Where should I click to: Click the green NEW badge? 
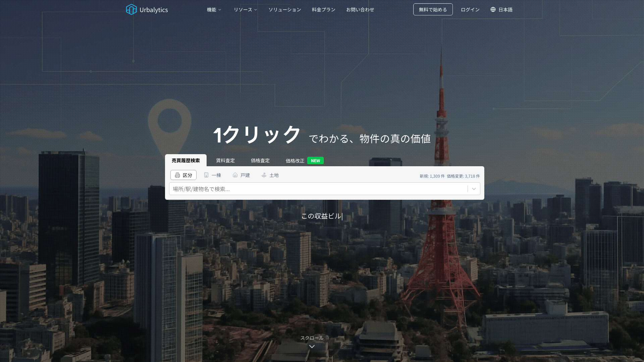coord(315,161)
